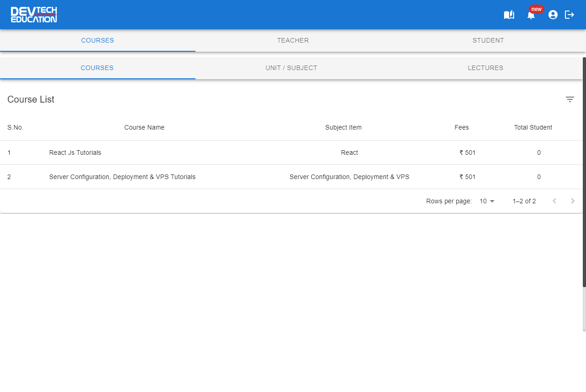586x392 pixels.
Task: Open notifications bell icon
Action: pyautogui.click(x=531, y=16)
